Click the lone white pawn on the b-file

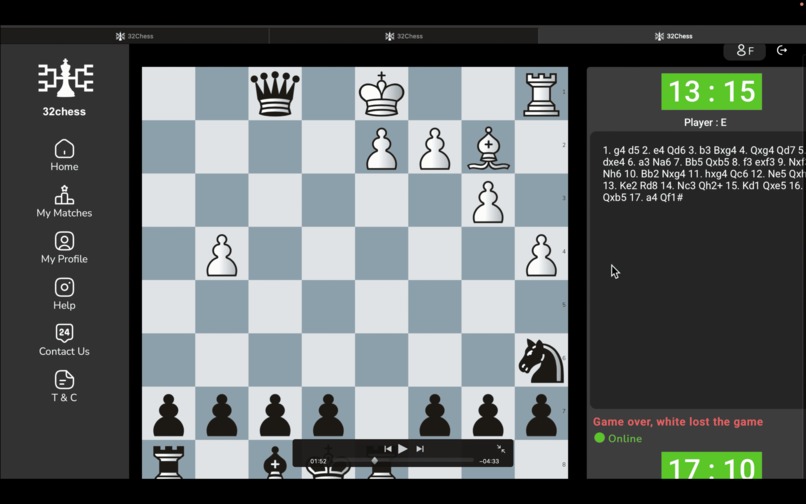tap(222, 255)
